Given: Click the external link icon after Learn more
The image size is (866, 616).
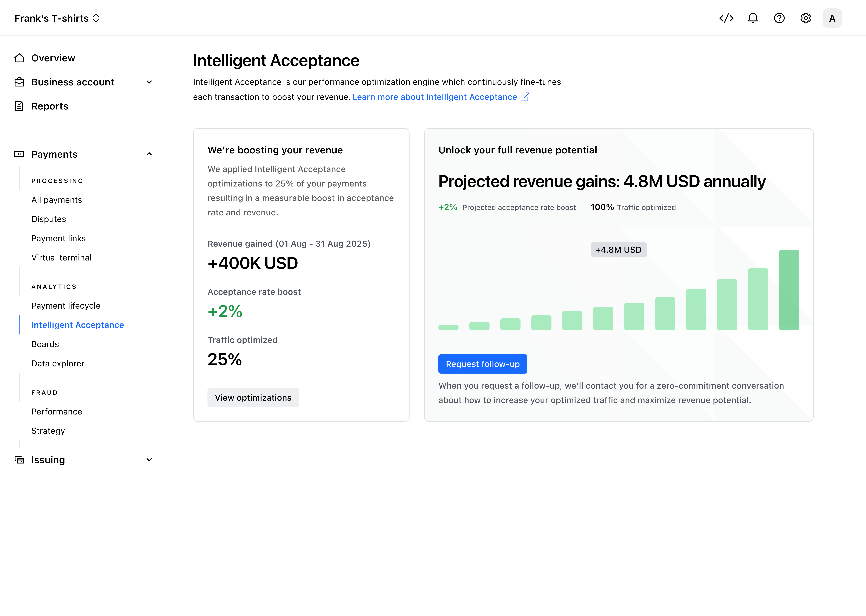Looking at the screenshot, I should pos(525,97).
